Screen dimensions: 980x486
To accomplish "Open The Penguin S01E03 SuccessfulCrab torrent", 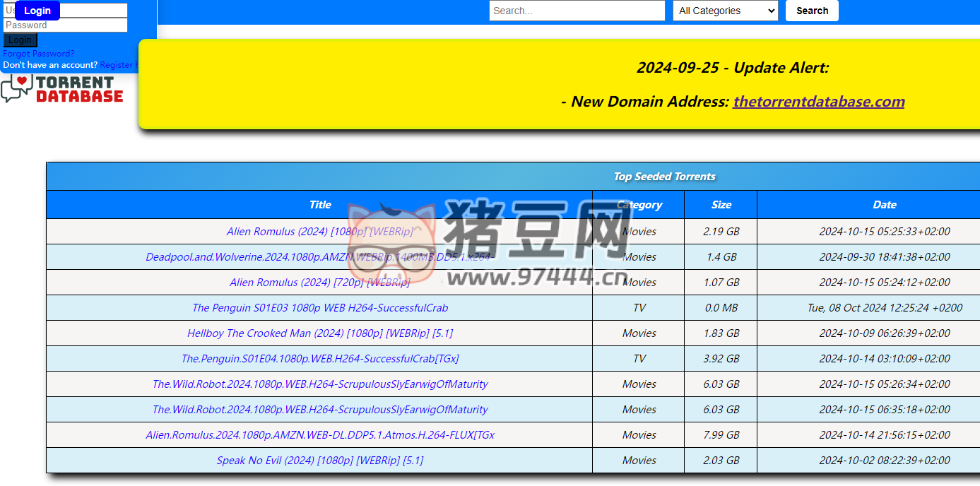I will tap(318, 307).
